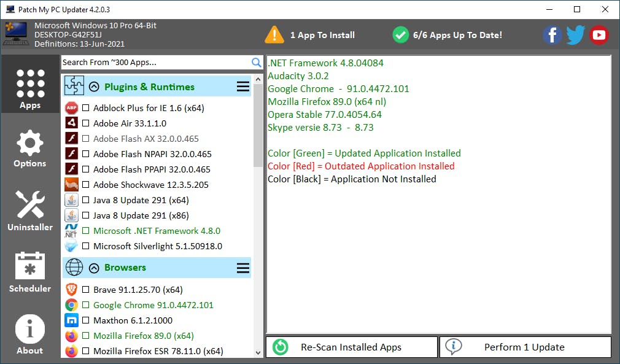Check the Google Chrome 91.0.4472.101 checkbox
This screenshot has height=364, width=620.
tap(85, 305)
